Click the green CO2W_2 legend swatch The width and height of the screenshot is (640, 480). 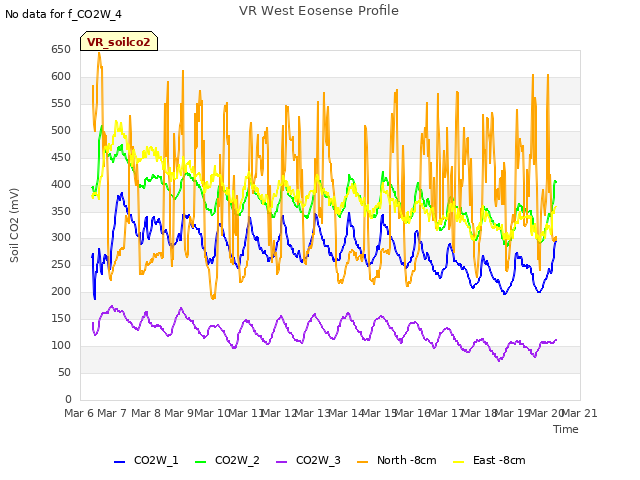[200, 462]
